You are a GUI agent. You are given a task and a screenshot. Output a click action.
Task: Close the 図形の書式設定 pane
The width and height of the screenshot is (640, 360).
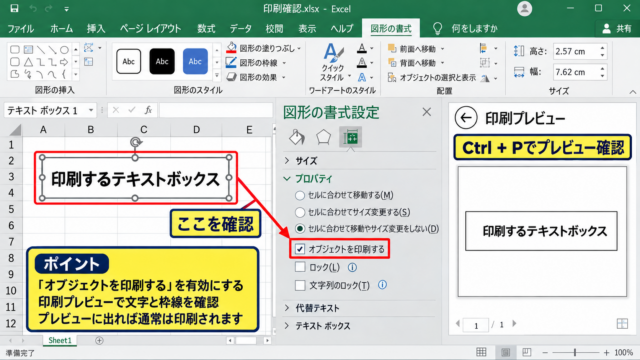[x=427, y=112]
